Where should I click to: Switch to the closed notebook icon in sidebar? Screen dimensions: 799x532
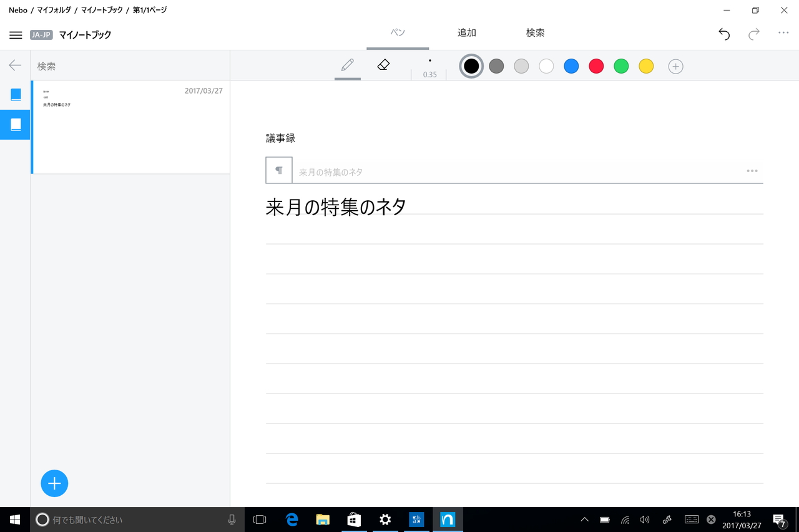coord(15,94)
